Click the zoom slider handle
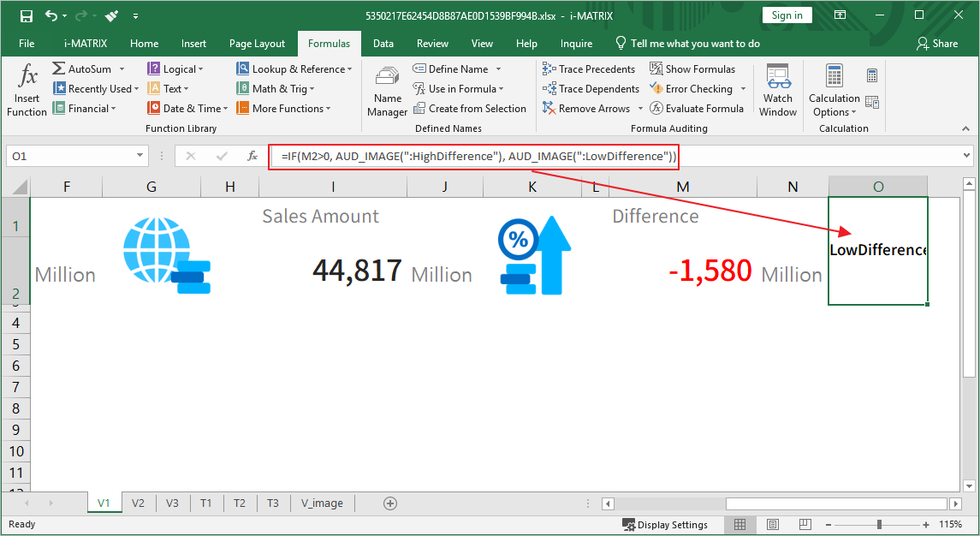Viewport: 980px width, 536px height. tap(879, 525)
